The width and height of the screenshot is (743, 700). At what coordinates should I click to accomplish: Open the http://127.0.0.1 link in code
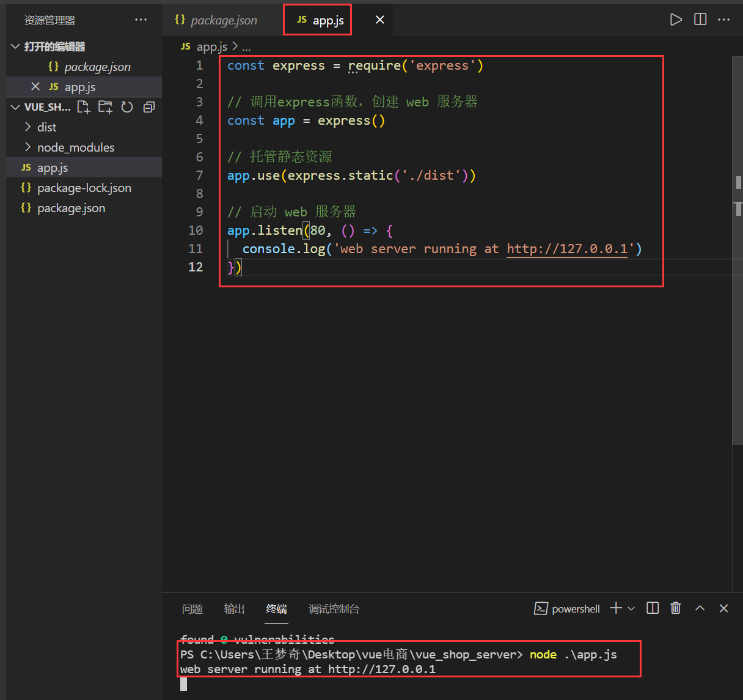pyautogui.click(x=566, y=249)
